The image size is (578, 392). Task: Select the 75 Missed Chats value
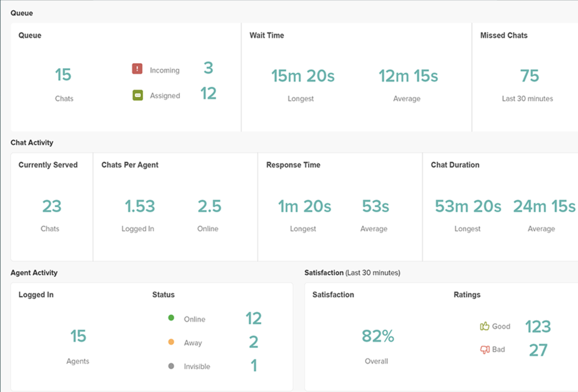click(x=529, y=76)
